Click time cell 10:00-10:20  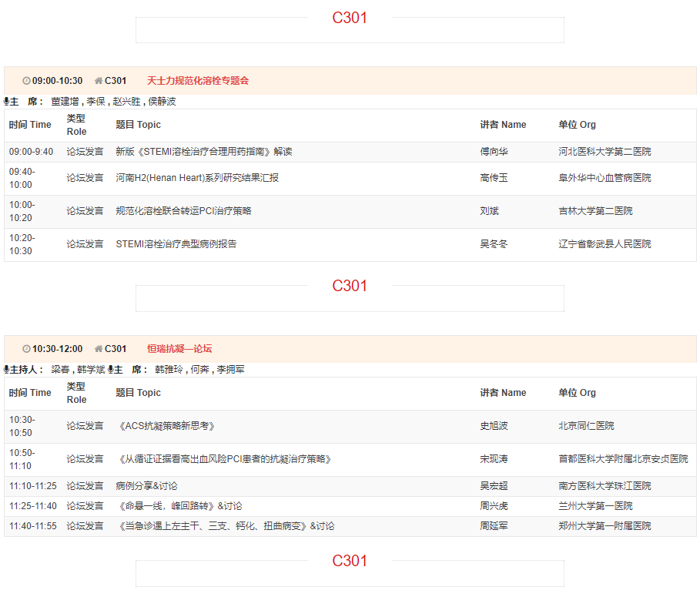click(22, 211)
